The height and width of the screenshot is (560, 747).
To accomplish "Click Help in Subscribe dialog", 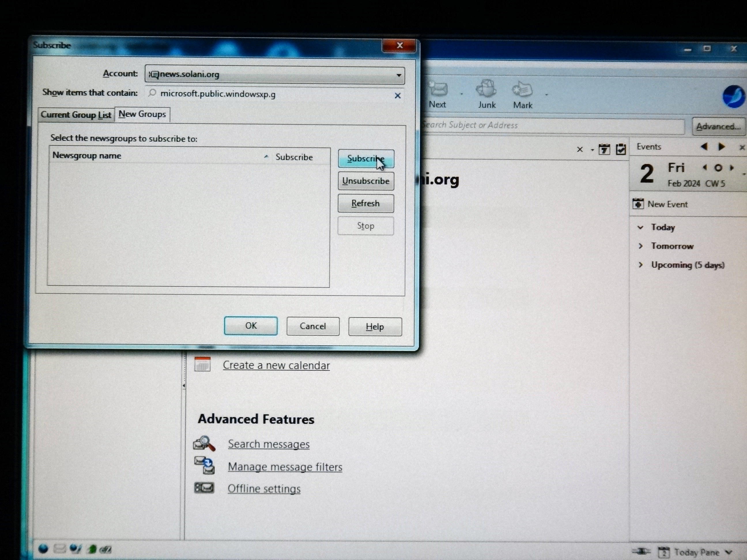I will 375,327.
